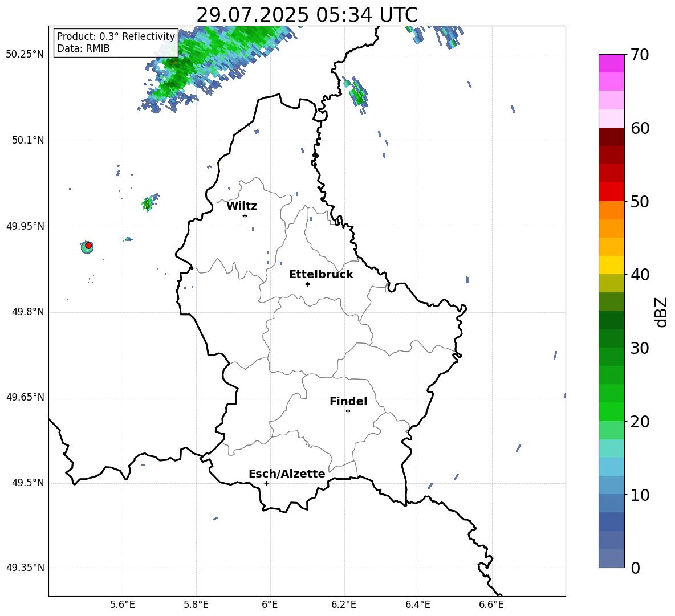This screenshot has height=616, width=675.
Task: Click the 'Product: 0.3° Reflectivity' text
Action: (x=116, y=36)
